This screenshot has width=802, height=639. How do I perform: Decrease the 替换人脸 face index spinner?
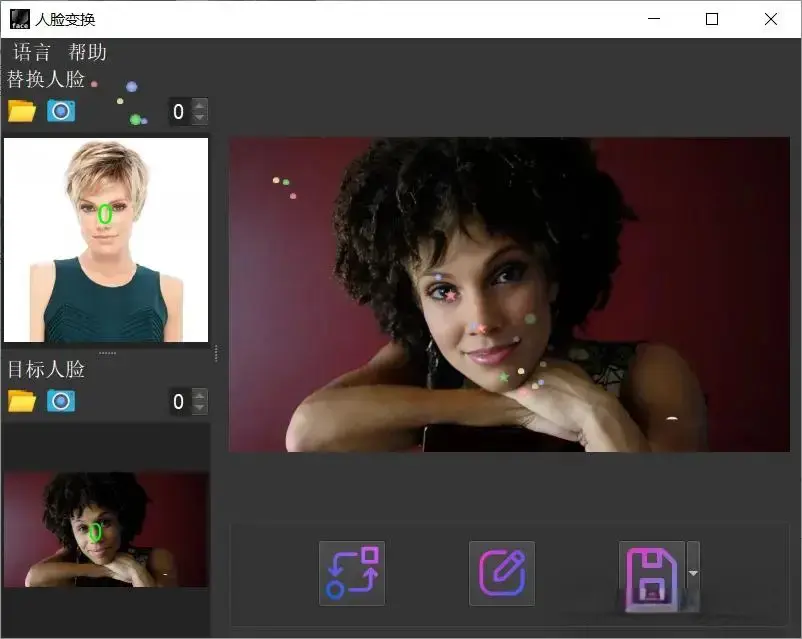199,118
